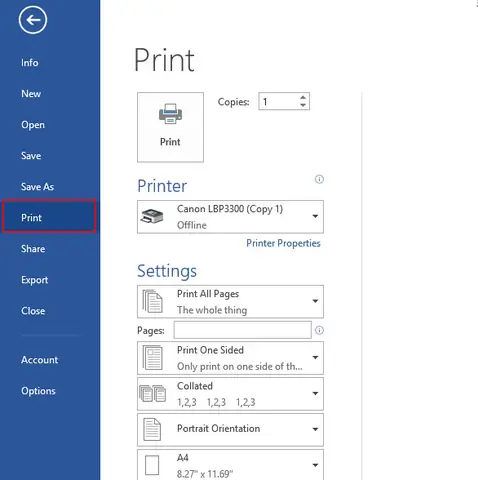Click the Portrait Orientation page icon
Image resolution: width=478 pixels, height=480 pixels.
(152, 429)
